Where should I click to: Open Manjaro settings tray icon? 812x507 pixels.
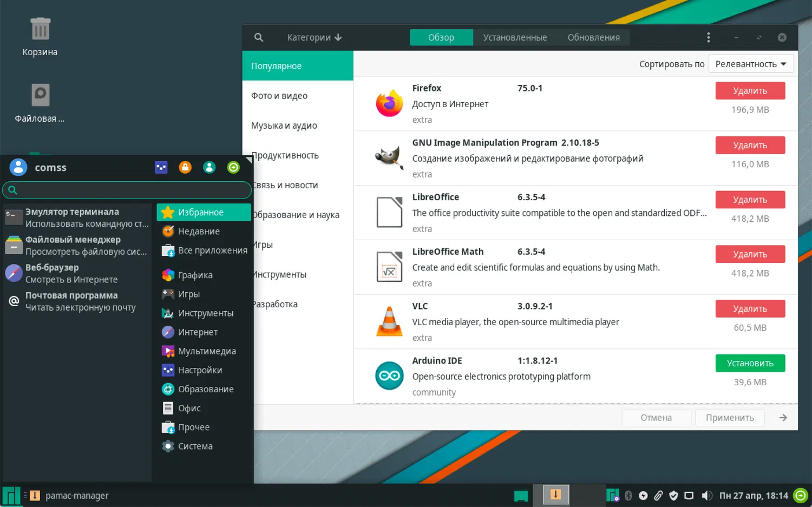613,495
